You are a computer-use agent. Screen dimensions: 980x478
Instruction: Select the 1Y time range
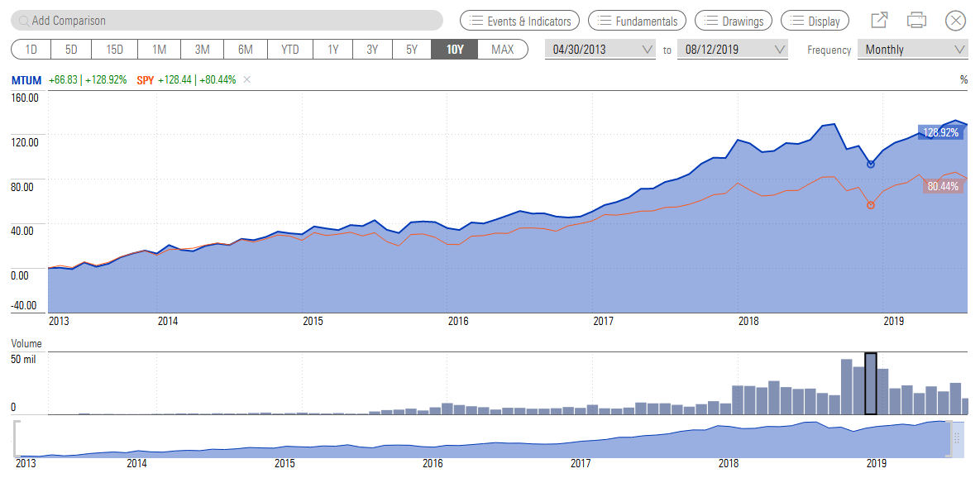pyautogui.click(x=333, y=50)
